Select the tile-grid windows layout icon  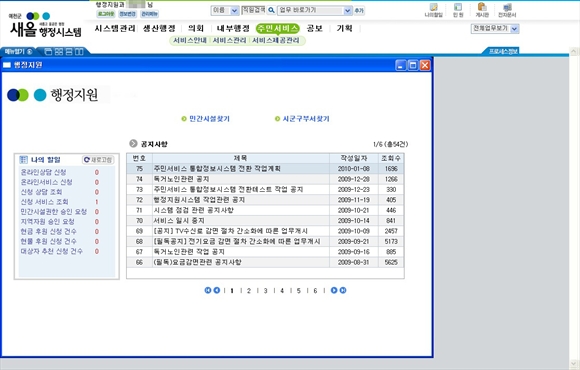point(59,52)
